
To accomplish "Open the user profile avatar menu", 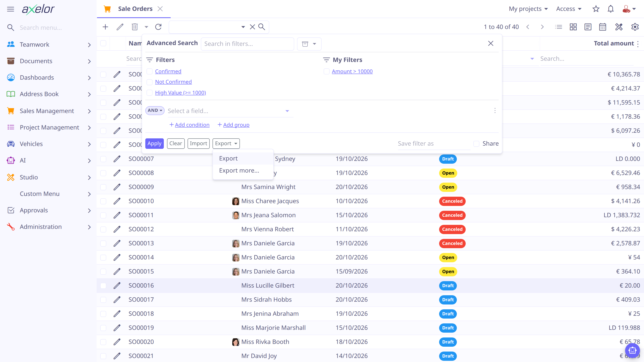I will (x=629, y=9).
